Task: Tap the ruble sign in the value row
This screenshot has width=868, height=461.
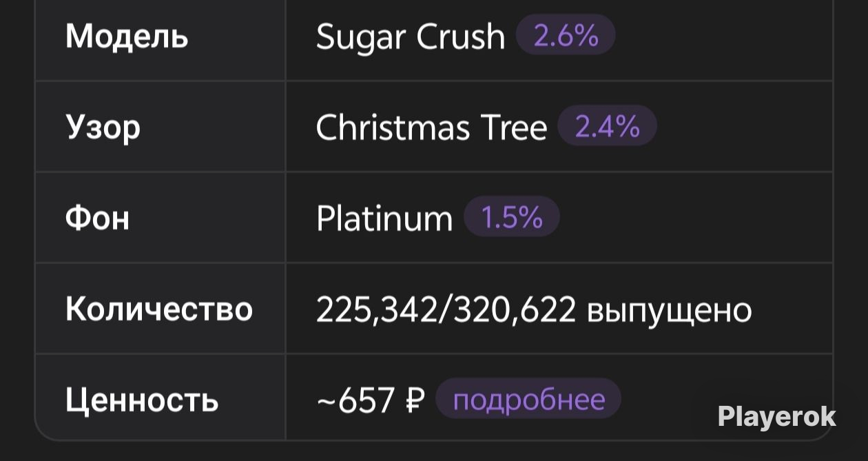Action: click(415, 400)
